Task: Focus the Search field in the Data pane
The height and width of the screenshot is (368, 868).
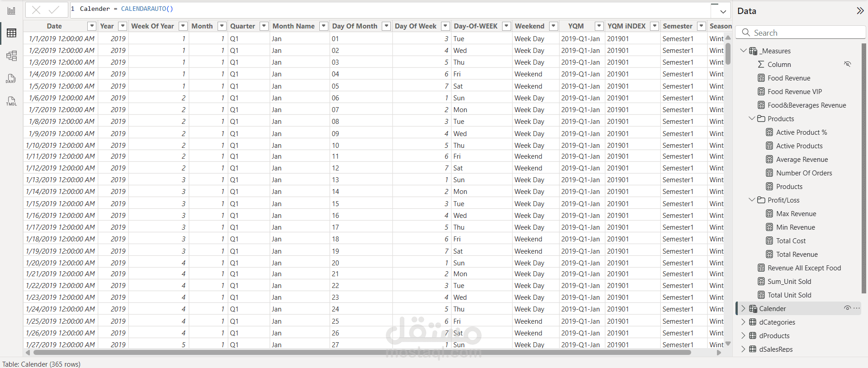Action: click(x=801, y=33)
